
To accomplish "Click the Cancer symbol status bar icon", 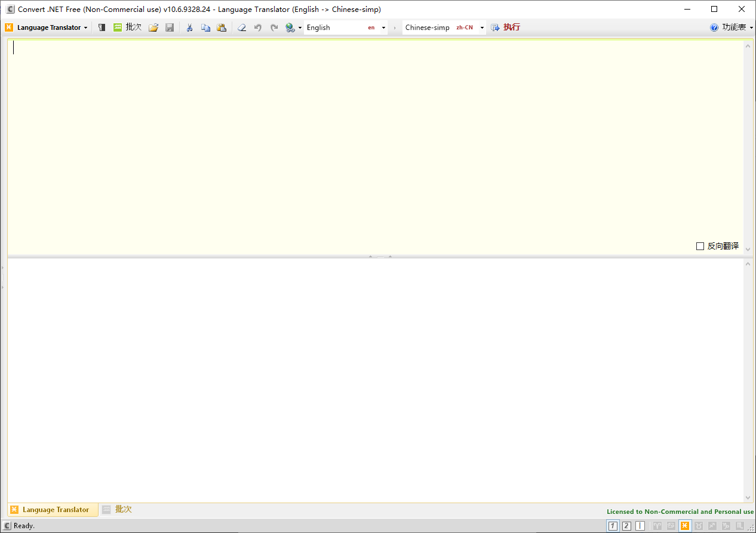I will pos(671,526).
